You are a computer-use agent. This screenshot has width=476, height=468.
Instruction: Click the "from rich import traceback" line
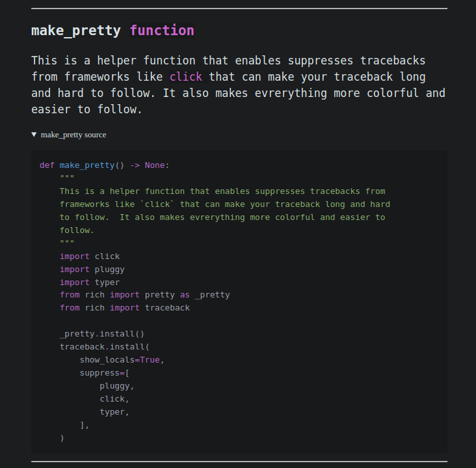(125, 308)
